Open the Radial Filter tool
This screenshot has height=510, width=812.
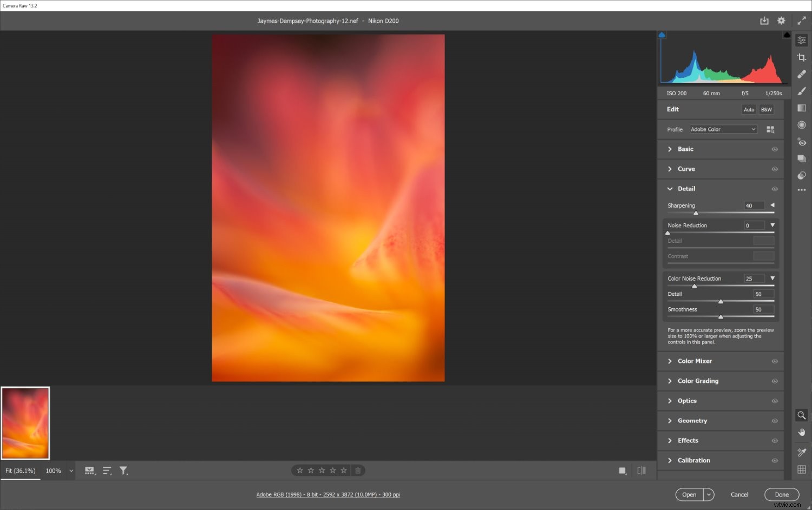(802, 124)
